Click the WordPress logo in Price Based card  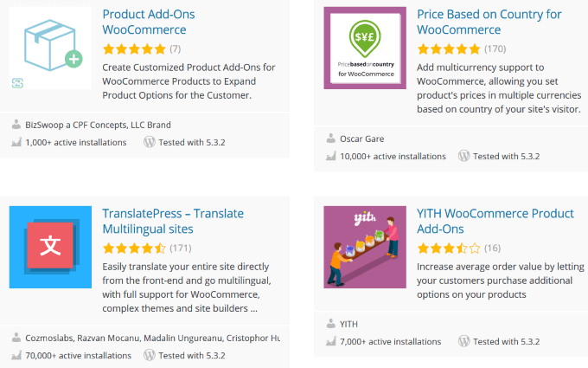pyautogui.click(x=464, y=157)
